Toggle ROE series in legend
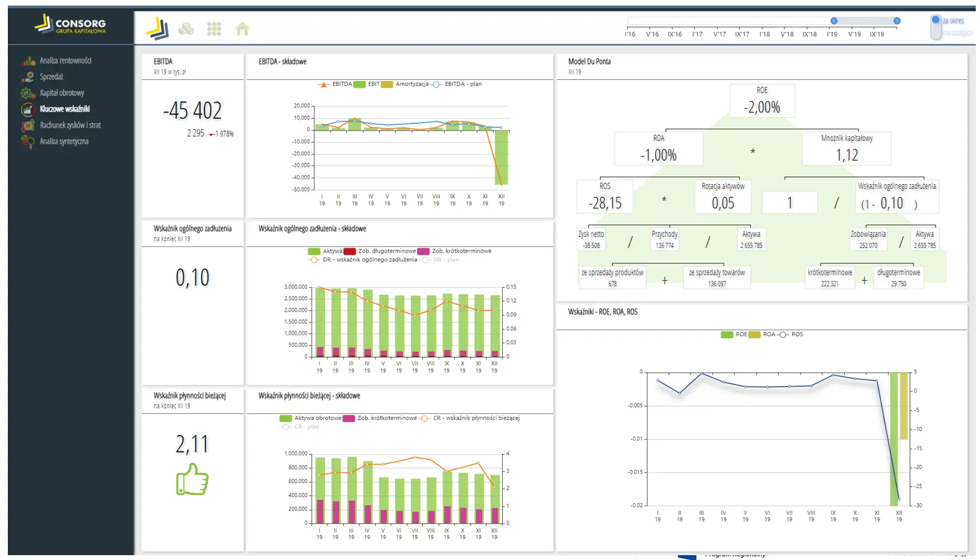Image resolution: width=980 pixels, height=560 pixels. 734,334
